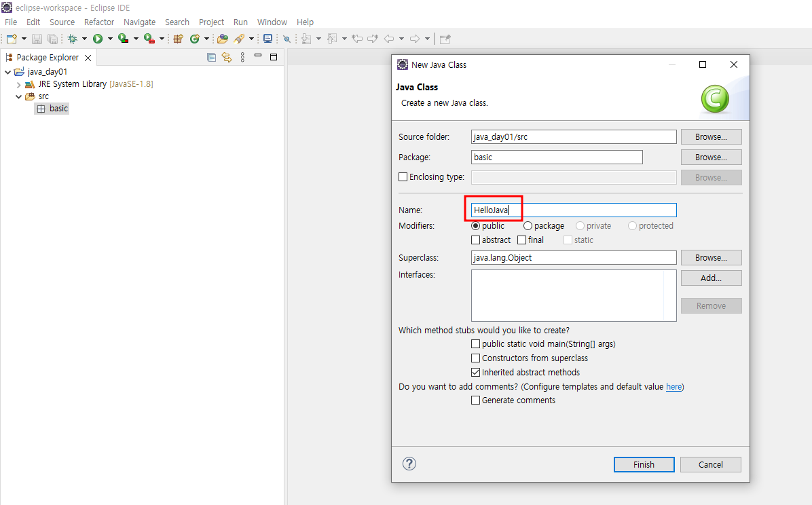This screenshot has height=505, width=812.
Task: Click the 'here' templates link
Action: (x=673, y=387)
